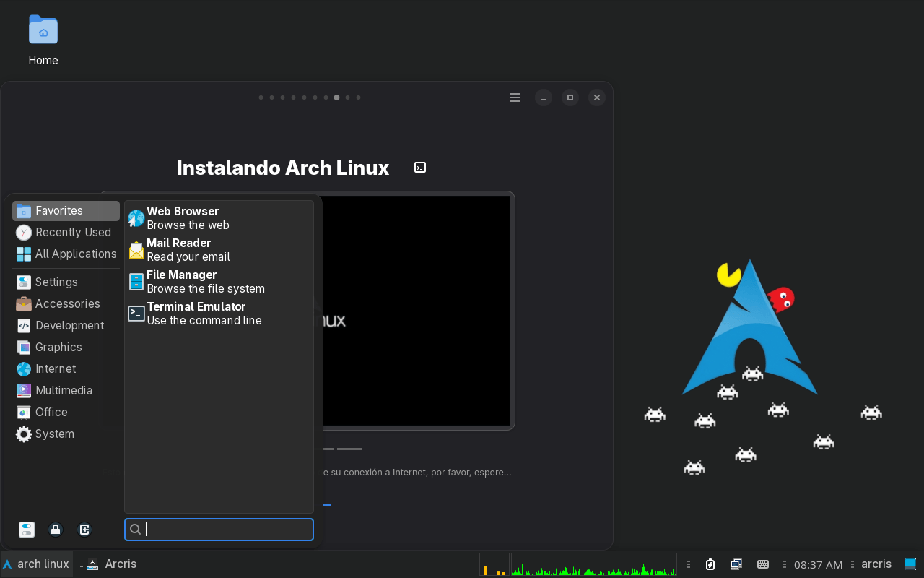Open the Home folder on the desktop
Screen dimensions: 924x578
point(43,41)
